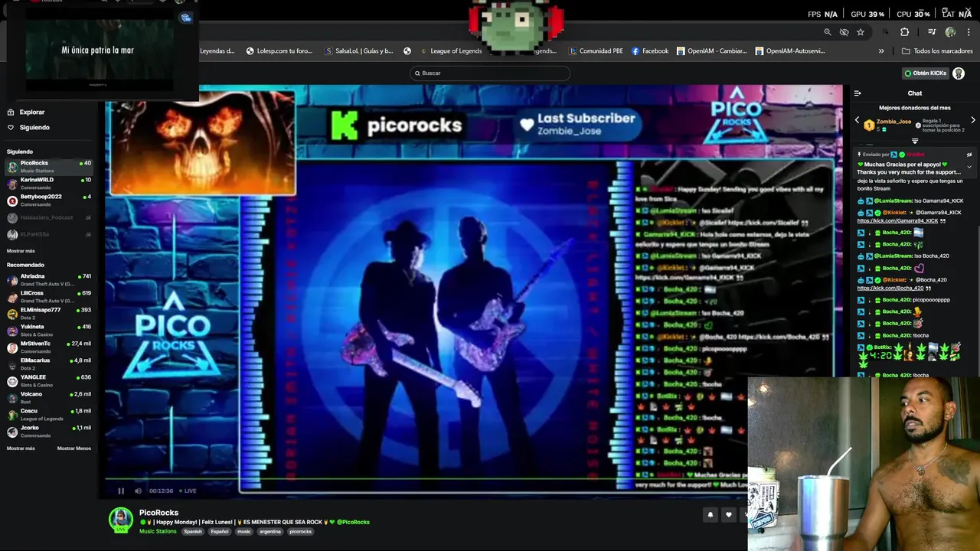Collapse recommendations with Mostrar Menos
Screen dimensions: 980x551
point(74,448)
